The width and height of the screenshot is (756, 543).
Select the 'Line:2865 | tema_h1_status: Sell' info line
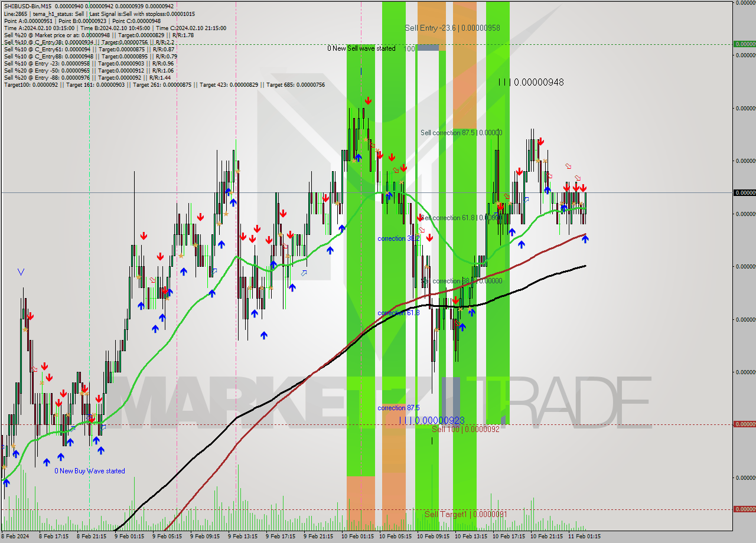click(x=99, y=14)
